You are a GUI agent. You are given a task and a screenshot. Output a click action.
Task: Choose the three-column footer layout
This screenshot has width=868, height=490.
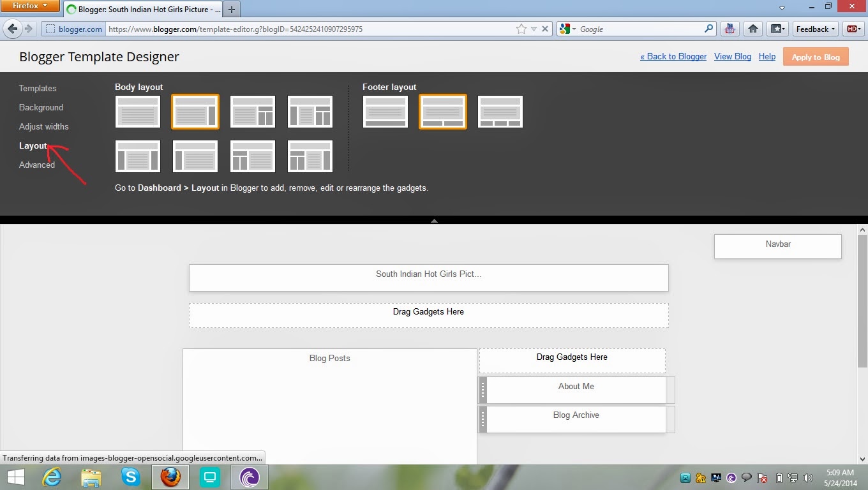(x=500, y=112)
